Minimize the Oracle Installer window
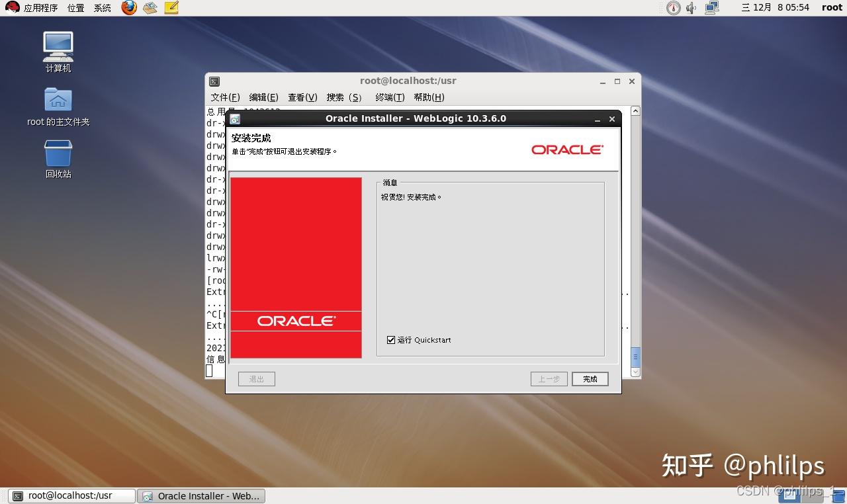Screen dimensions: 847x504 click(598, 119)
